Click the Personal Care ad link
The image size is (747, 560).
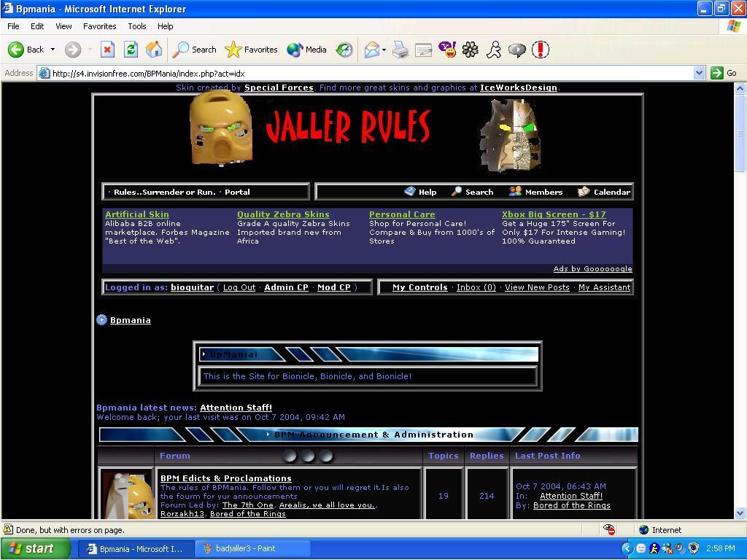coord(402,214)
